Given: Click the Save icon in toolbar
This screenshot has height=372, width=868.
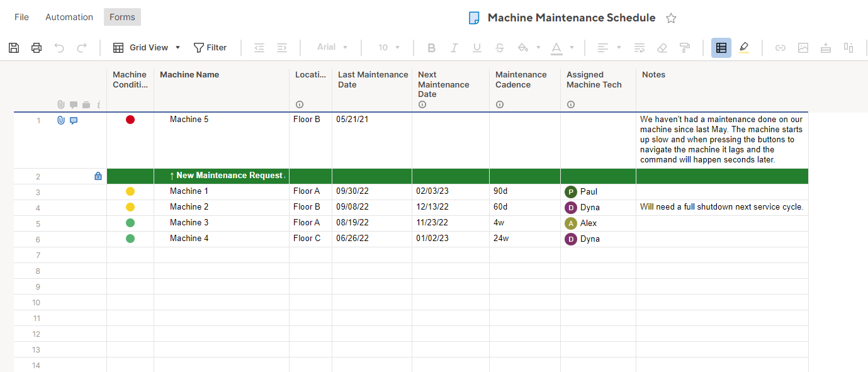Looking at the screenshot, I should pyautogui.click(x=14, y=48).
